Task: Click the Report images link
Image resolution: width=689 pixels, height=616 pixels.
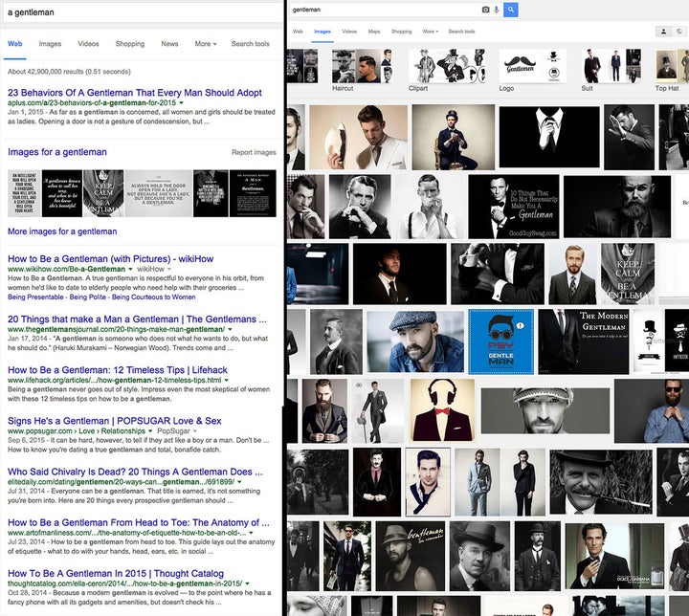Action: point(254,152)
